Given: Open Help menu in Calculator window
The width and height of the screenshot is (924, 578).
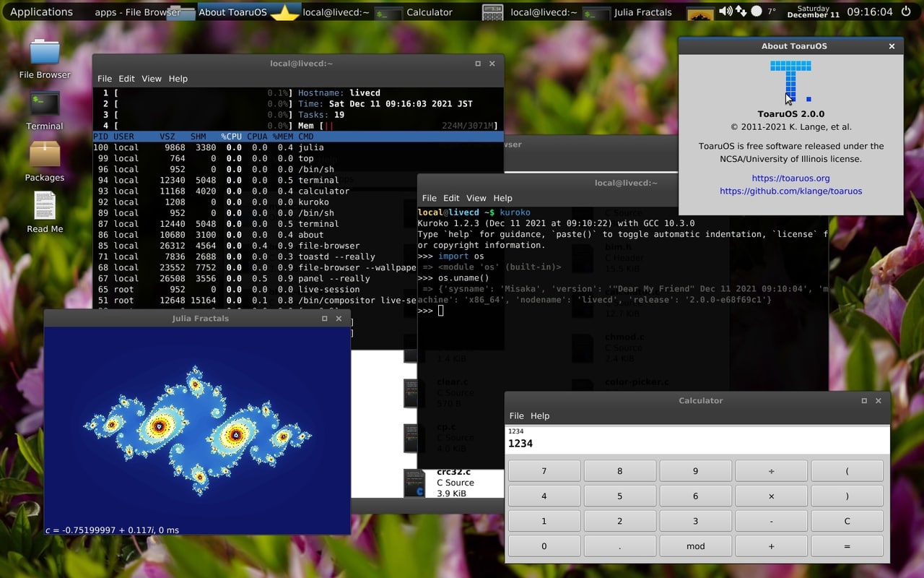Looking at the screenshot, I should tap(540, 415).
